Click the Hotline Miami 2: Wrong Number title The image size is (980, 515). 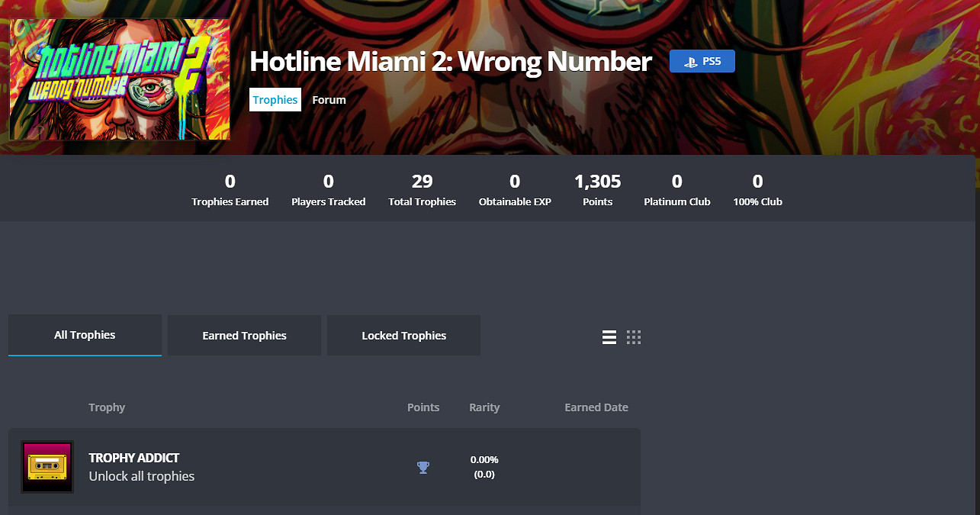tap(451, 62)
